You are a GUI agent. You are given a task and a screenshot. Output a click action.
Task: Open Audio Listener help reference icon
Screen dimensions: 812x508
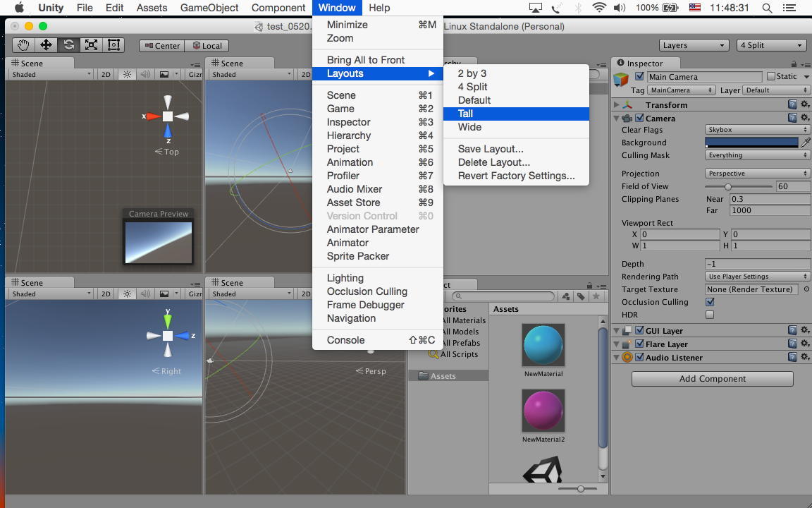792,358
